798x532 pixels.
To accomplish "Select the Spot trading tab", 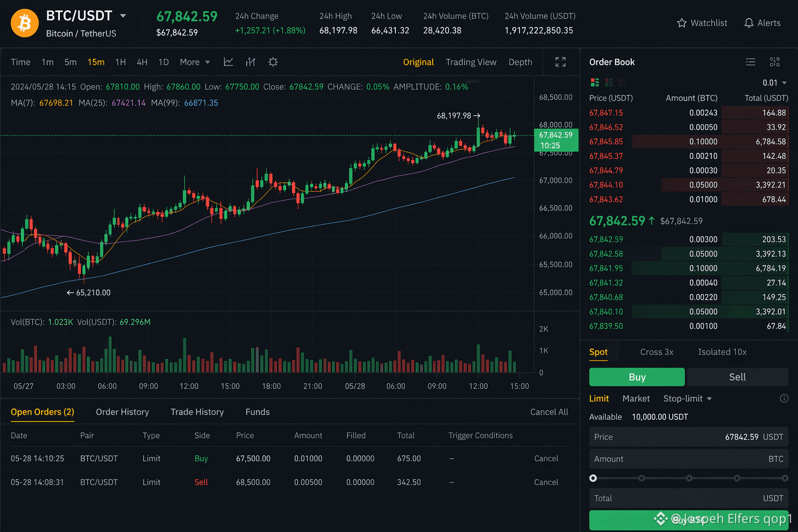I will click(598, 352).
